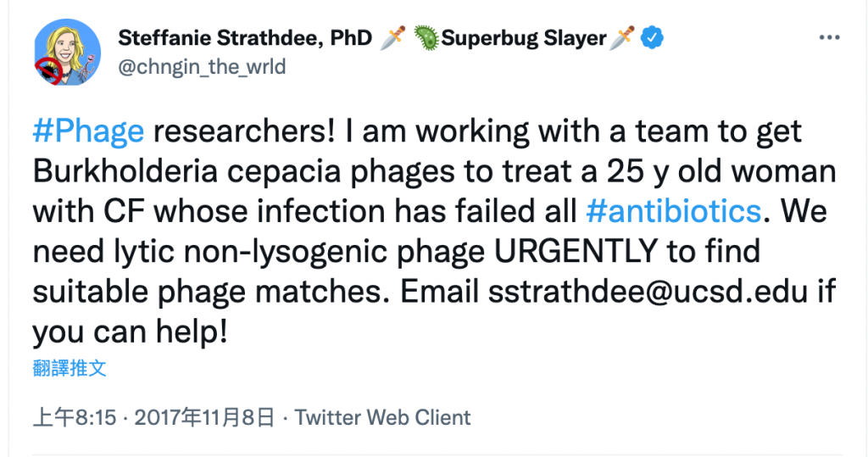Click the Twitter Web Client source label
The height and width of the screenshot is (457, 868).
tap(382, 417)
